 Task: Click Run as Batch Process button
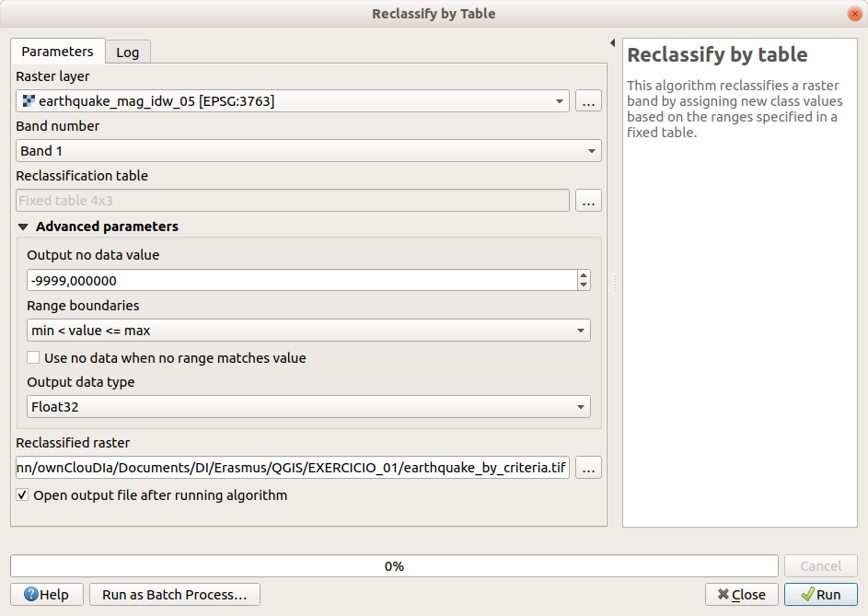pos(175,595)
